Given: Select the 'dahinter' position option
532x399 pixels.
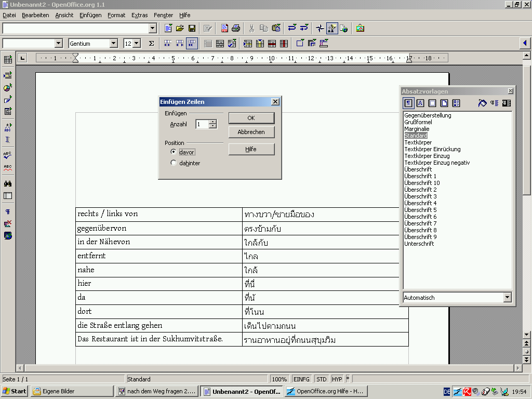Looking at the screenshot, I should (174, 163).
